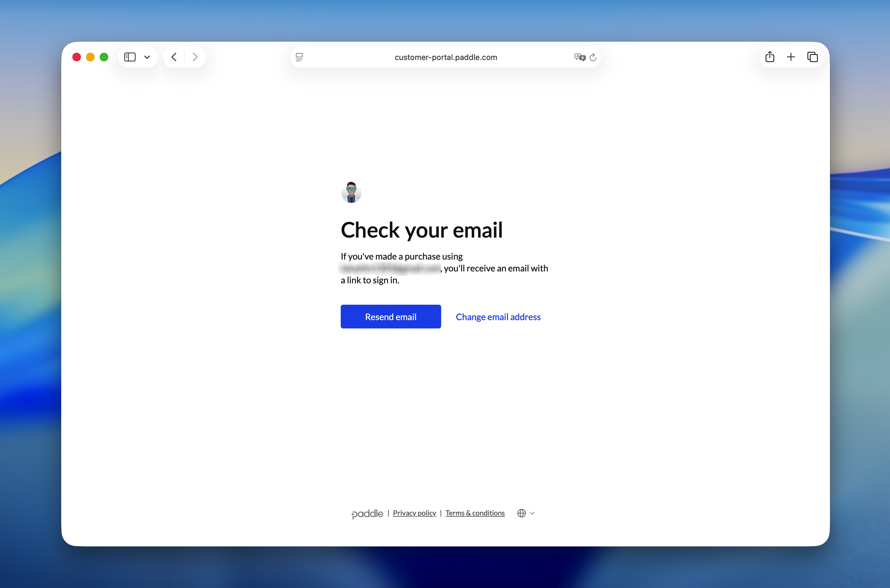The image size is (890, 588).
Task: Open the Paddle logo link in footer
Action: (x=367, y=513)
